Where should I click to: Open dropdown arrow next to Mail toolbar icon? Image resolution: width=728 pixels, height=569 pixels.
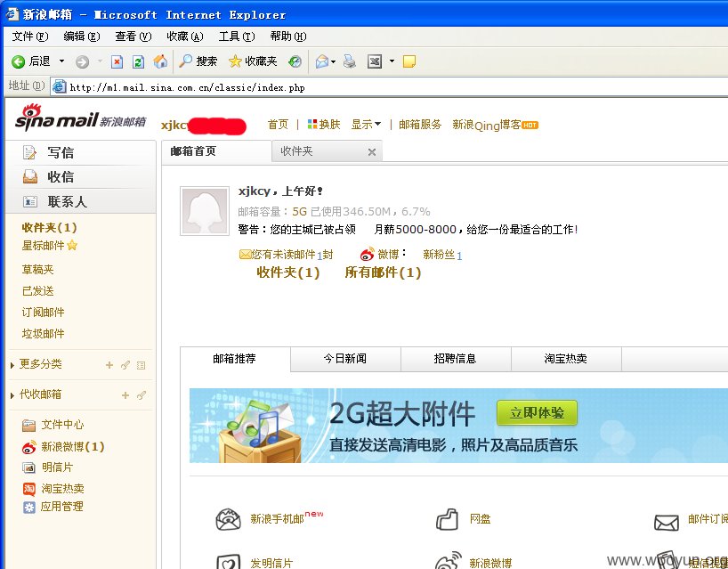point(333,61)
